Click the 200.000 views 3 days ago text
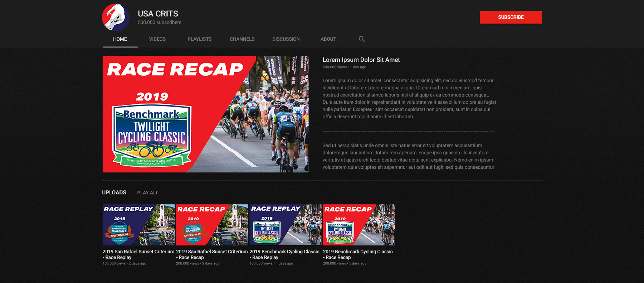The image size is (644, 283). (x=198, y=263)
